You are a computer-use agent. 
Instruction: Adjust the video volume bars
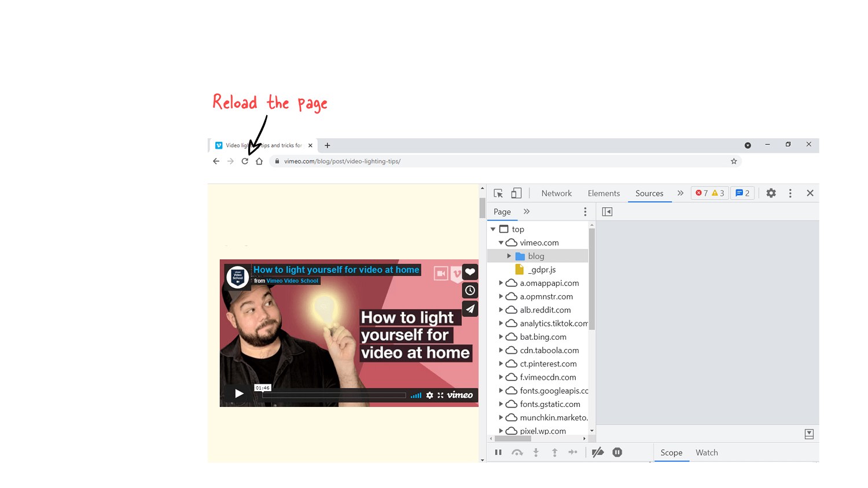416,395
